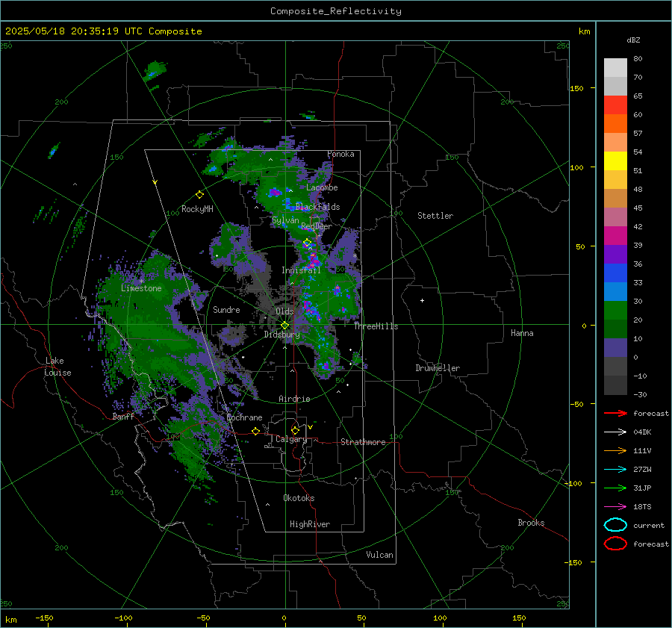
Task: Click the 33 dBZ light blue swatch
Action: point(615,291)
